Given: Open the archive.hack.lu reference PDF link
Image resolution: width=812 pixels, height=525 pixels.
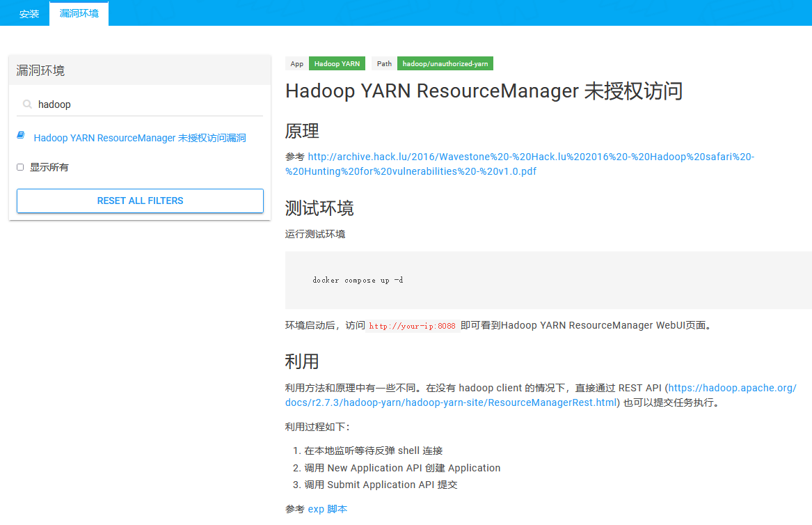Looking at the screenshot, I should click(x=519, y=164).
